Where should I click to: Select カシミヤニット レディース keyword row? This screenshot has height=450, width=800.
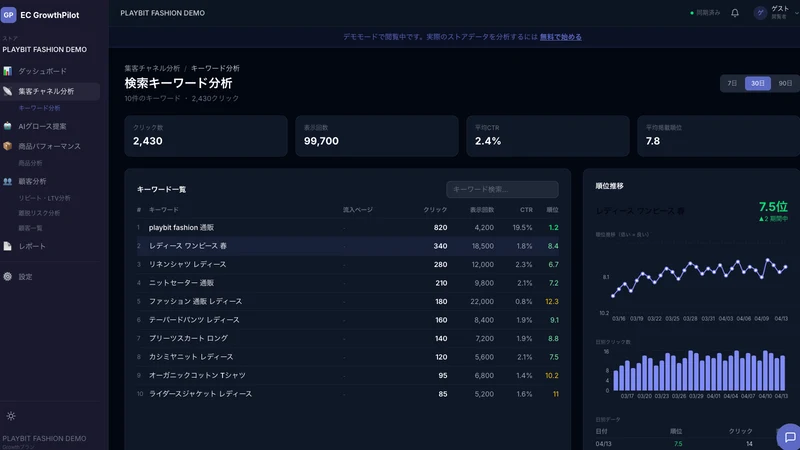point(347,357)
